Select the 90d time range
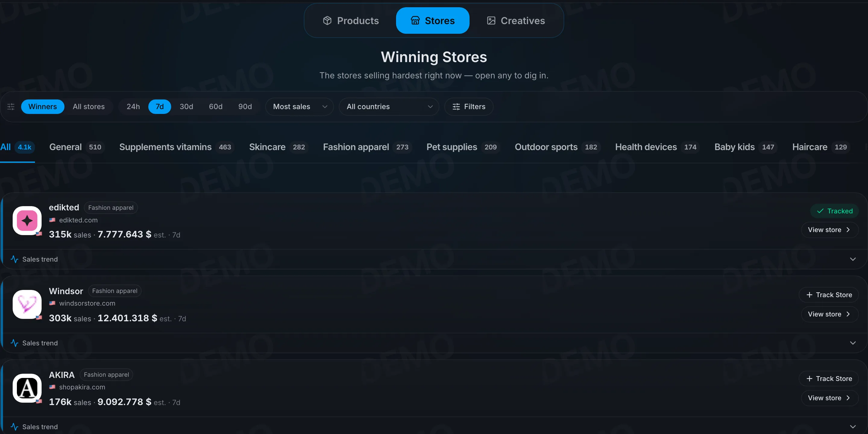This screenshot has width=868, height=434. click(245, 106)
